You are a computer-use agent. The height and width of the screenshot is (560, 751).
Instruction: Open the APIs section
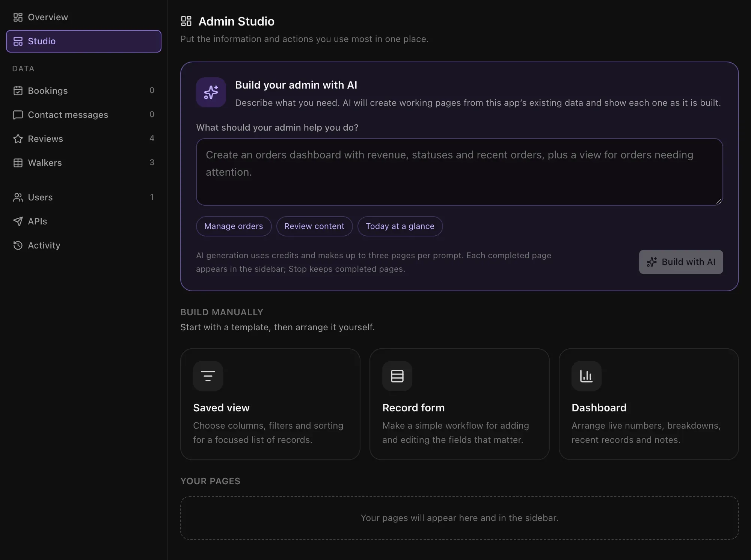84,221
